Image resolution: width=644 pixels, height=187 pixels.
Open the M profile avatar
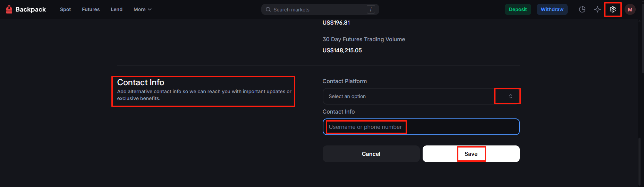(x=630, y=9)
